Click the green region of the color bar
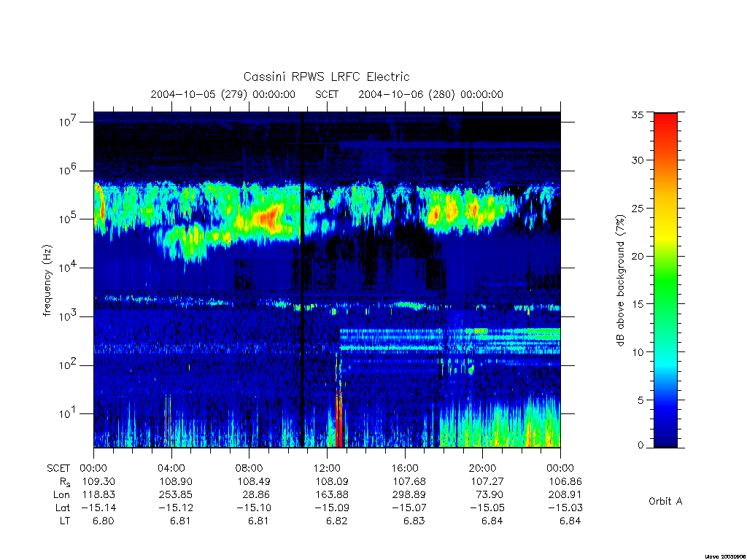 click(x=665, y=281)
